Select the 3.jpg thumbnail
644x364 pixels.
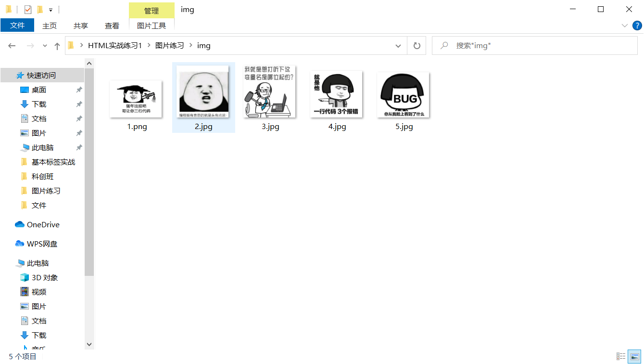(269, 91)
